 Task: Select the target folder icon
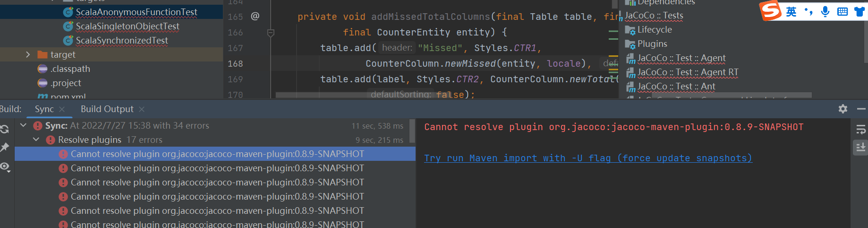[43, 54]
